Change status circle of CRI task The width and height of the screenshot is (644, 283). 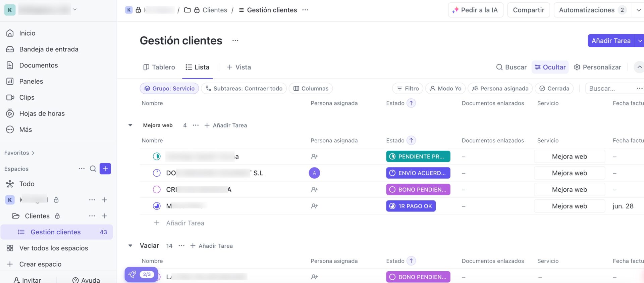click(x=157, y=189)
